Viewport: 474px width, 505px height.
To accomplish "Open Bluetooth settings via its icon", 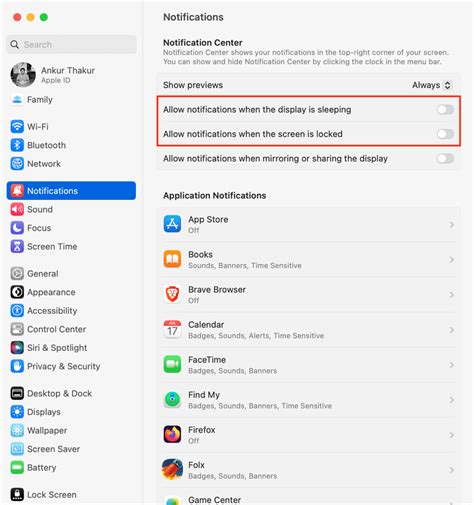I will point(17,145).
